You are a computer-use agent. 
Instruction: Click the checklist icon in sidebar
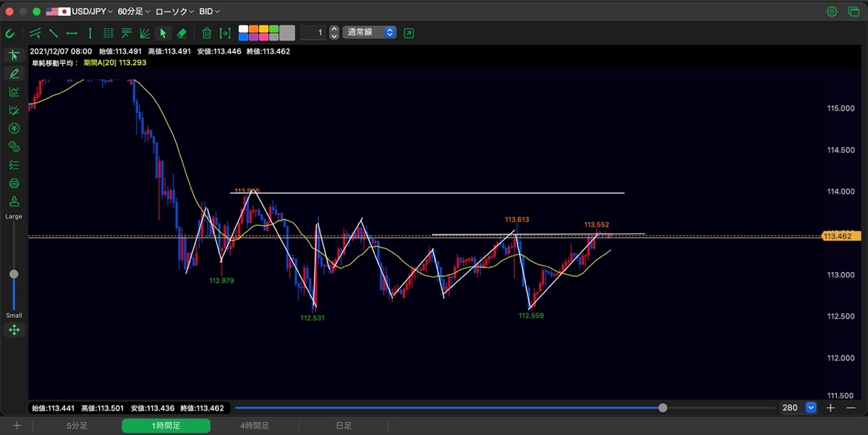coord(14,165)
